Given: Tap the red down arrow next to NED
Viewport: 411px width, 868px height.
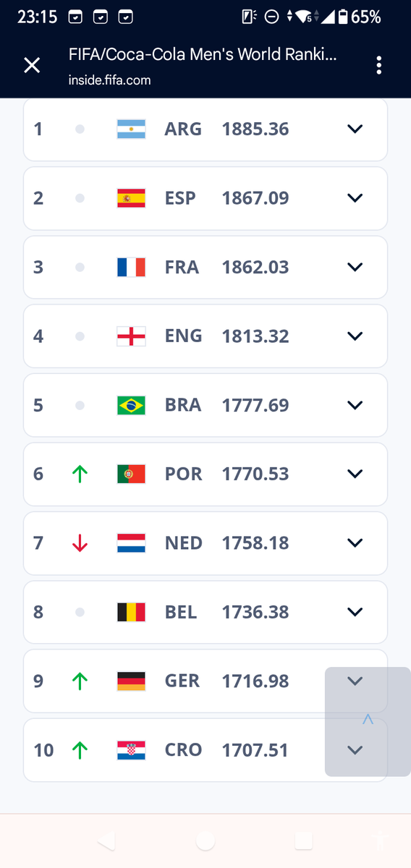Looking at the screenshot, I should [80, 542].
